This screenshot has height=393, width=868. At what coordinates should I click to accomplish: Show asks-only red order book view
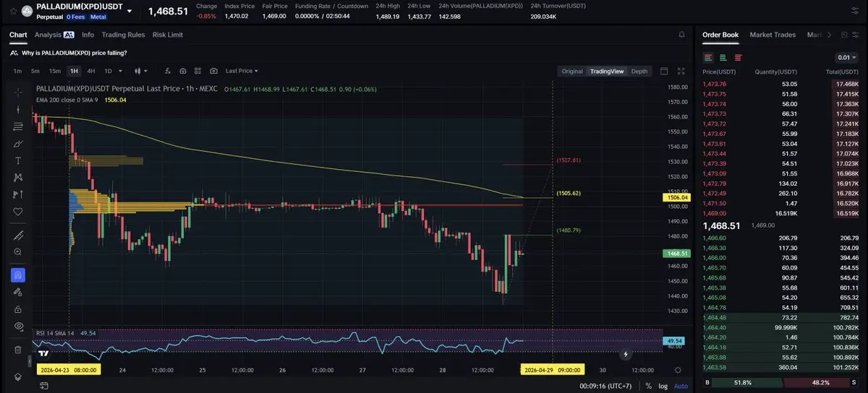738,57
